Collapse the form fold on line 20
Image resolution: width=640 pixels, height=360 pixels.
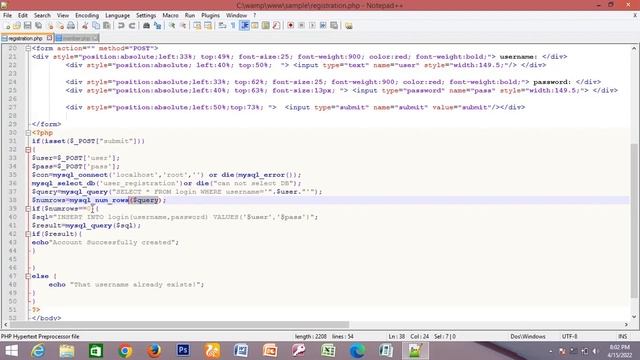[28, 48]
